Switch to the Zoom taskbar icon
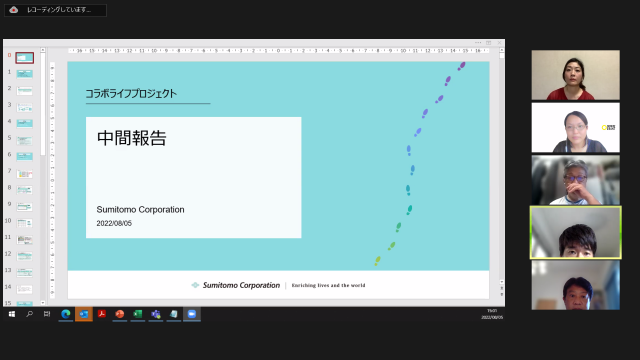The width and height of the screenshot is (640, 360). coord(191,314)
